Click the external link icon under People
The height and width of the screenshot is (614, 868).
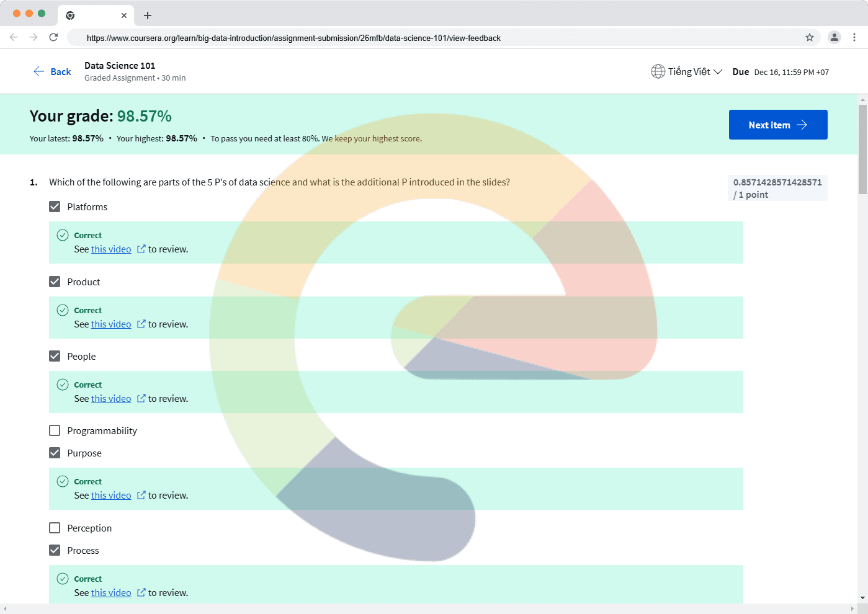click(141, 399)
